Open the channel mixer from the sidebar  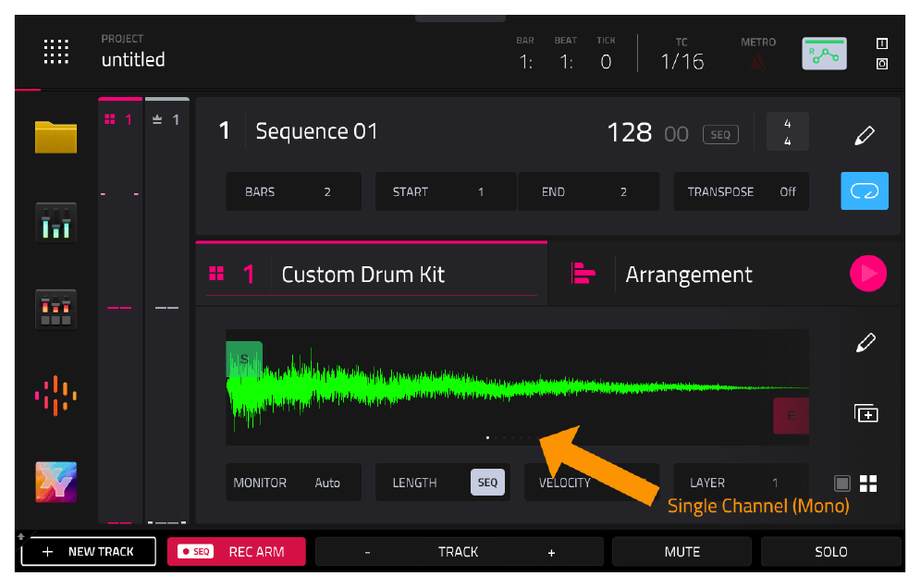coord(55,223)
